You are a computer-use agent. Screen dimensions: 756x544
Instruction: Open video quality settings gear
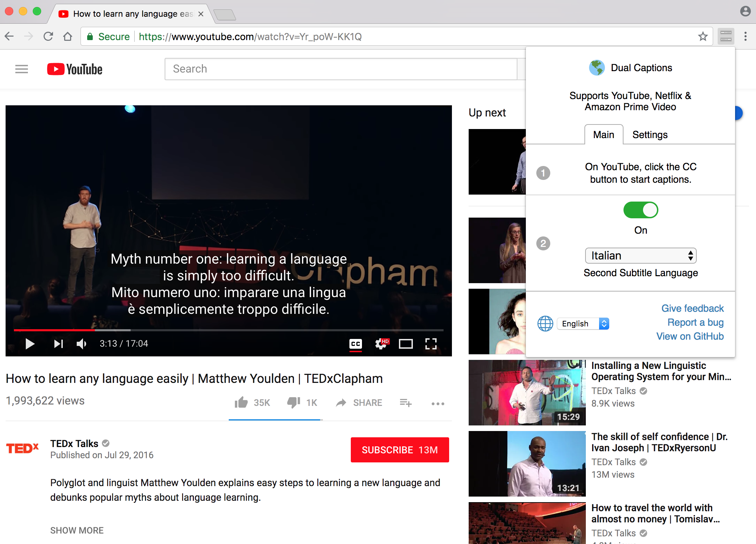pyautogui.click(x=381, y=344)
